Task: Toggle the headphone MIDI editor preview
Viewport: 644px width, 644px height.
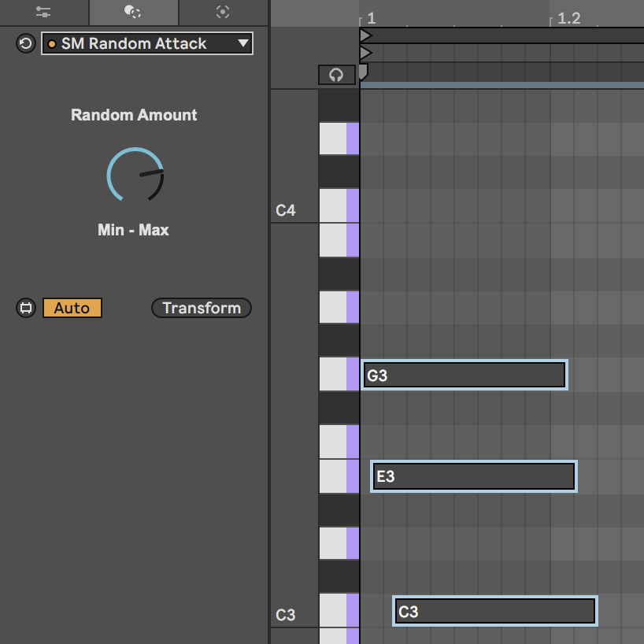Action: tap(337, 75)
